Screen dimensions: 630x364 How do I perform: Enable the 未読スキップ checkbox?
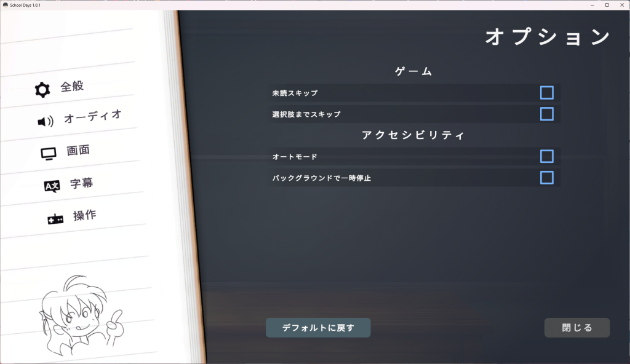pos(546,93)
